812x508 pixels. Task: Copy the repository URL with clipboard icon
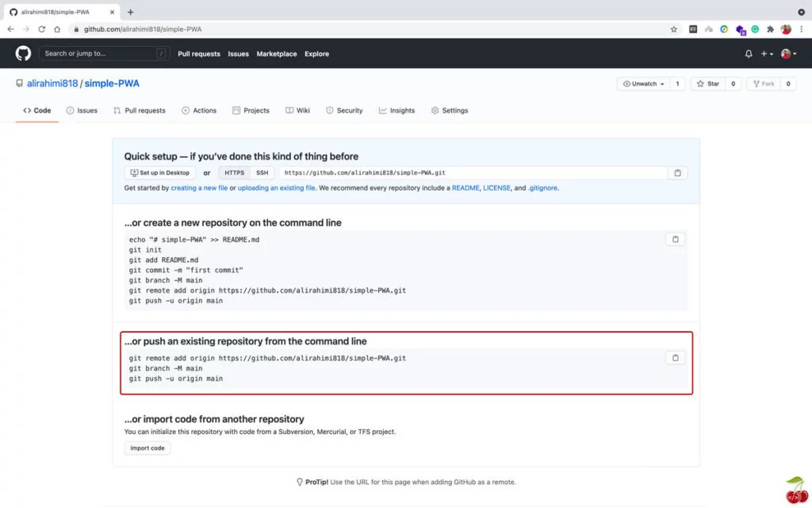(676, 173)
